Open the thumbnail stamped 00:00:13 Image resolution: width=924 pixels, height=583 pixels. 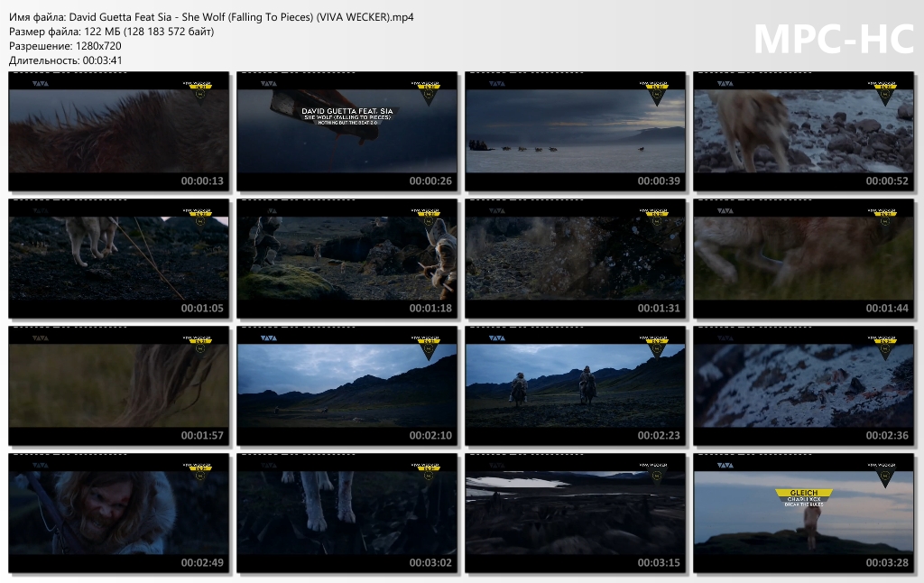(x=118, y=132)
